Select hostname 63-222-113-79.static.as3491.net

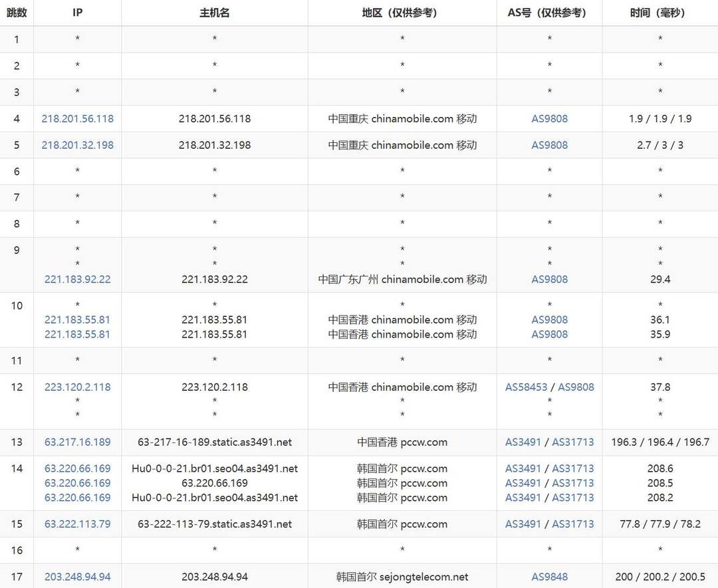point(214,524)
